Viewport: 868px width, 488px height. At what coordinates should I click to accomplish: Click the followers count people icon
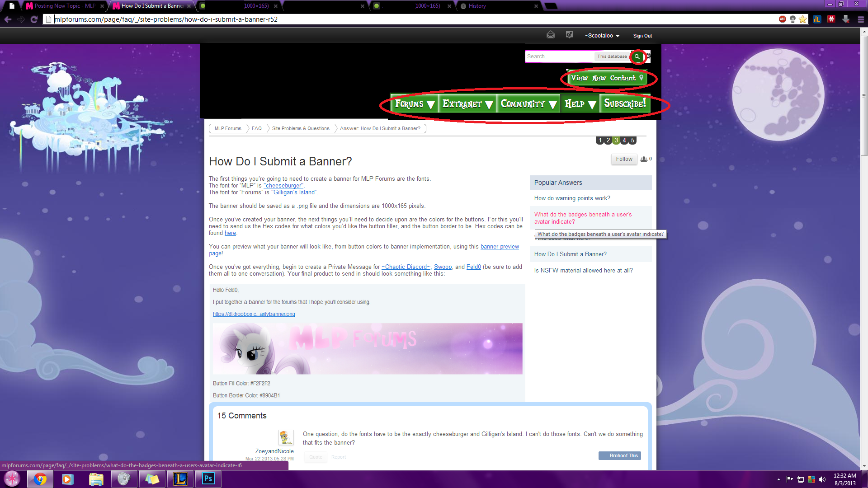[644, 159]
